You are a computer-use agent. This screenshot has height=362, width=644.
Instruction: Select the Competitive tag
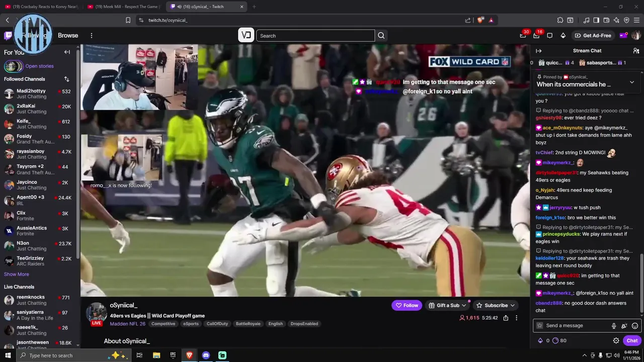point(164,324)
